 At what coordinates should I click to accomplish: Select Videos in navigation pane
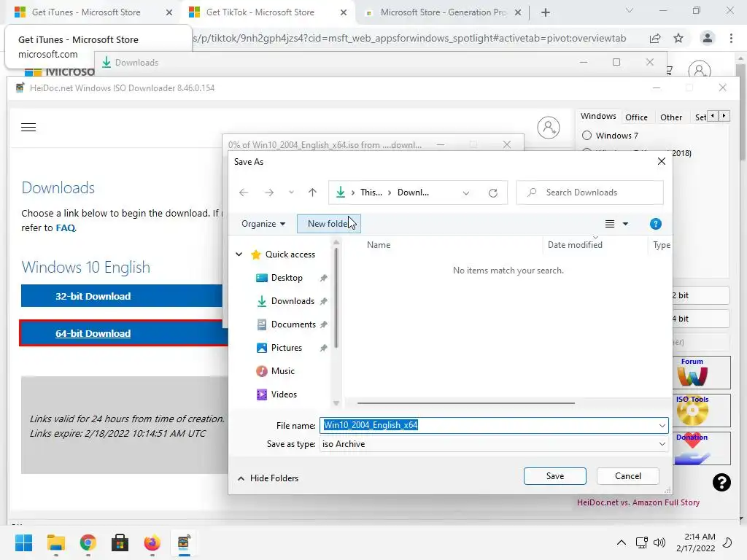click(284, 394)
